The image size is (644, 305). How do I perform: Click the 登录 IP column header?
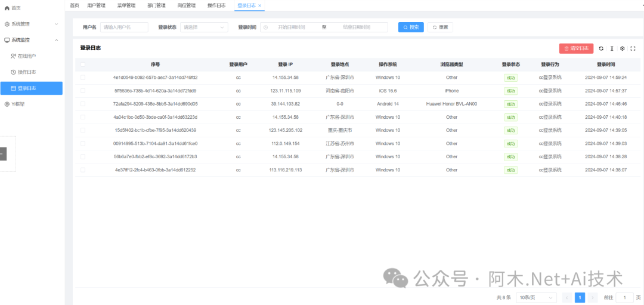(285, 64)
